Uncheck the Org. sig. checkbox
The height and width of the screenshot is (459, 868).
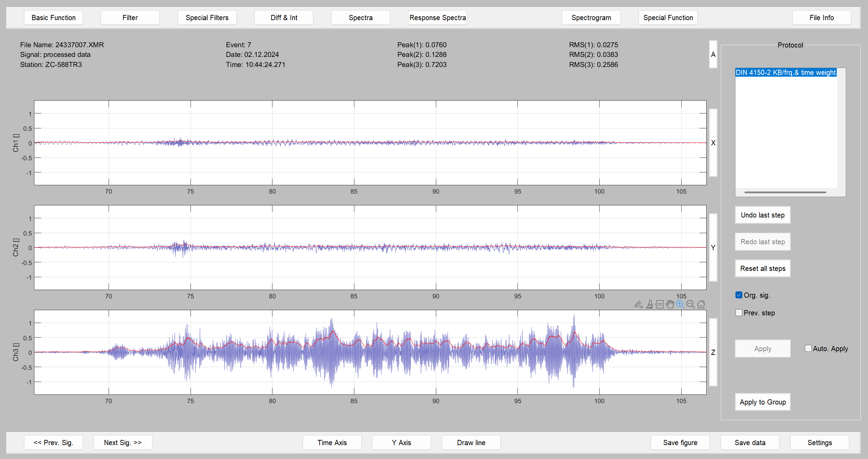739,295
